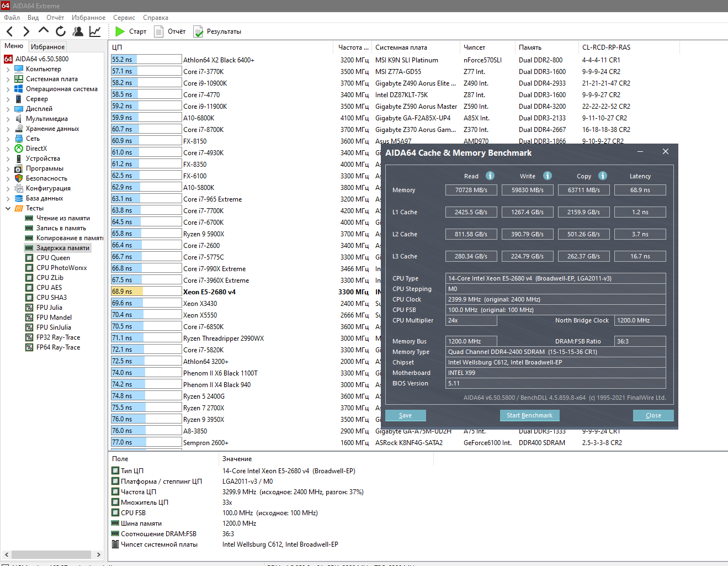Screen dimensions: 728x566
Task: Click the Start Benchmark button
Action: (x=529, y=415)
